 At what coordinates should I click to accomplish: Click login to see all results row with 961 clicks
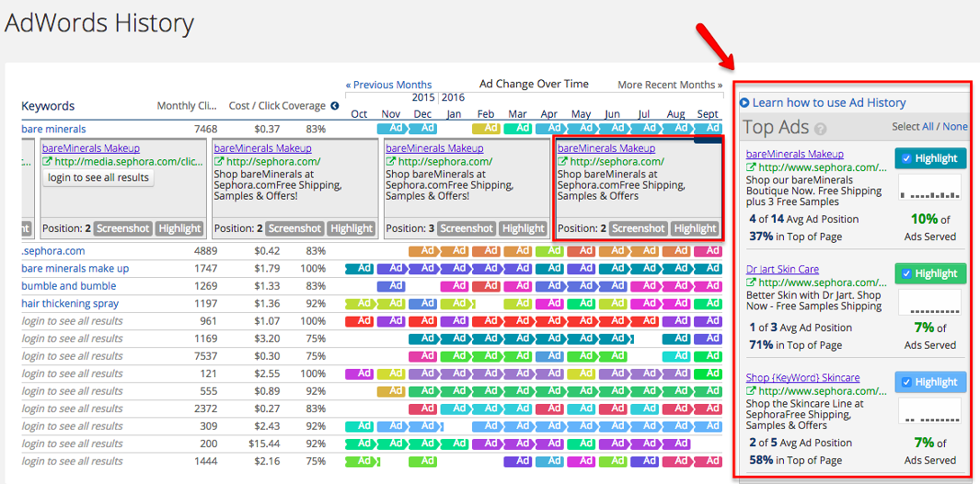point(72,321)
